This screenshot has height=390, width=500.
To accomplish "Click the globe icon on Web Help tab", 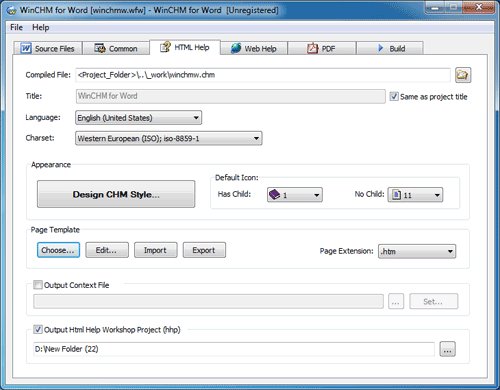I will pyautogui.click(x=236, y=48).
